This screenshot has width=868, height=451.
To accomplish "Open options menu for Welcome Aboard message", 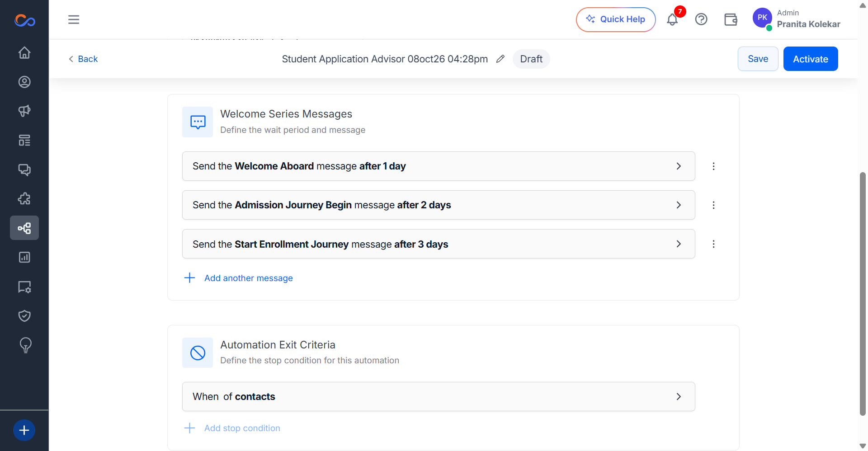I will point(713,166).
